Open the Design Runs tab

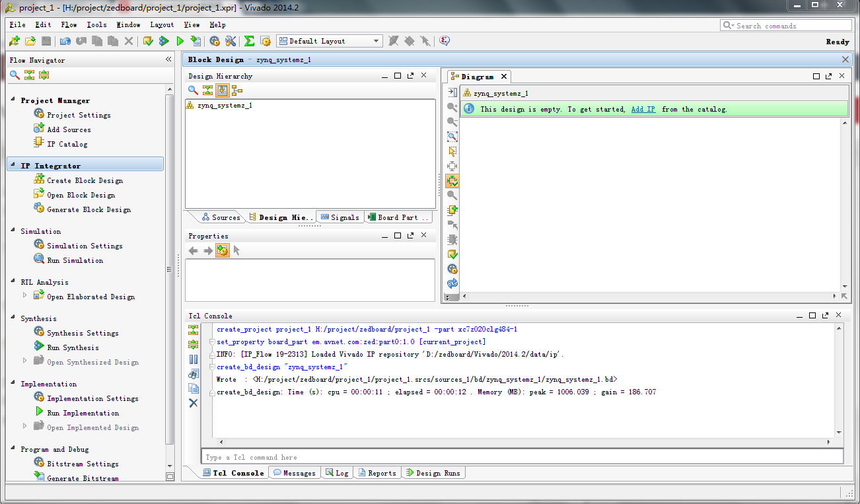click(433, 473)
